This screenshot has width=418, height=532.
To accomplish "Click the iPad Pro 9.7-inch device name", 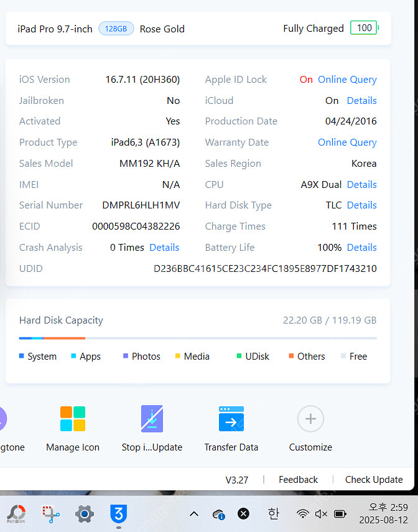I will pos(55,29).
